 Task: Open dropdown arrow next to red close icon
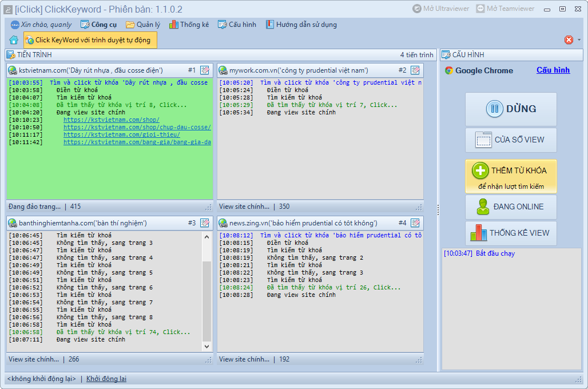(x=579, y=40)
